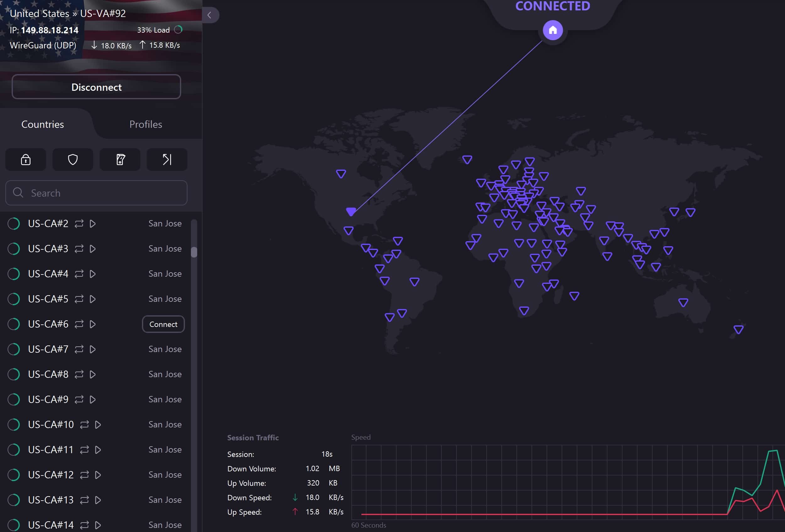The image size is (785, 532).
Task: Click the streaming play icon for US-CA#4
Action: pos(93,274)
